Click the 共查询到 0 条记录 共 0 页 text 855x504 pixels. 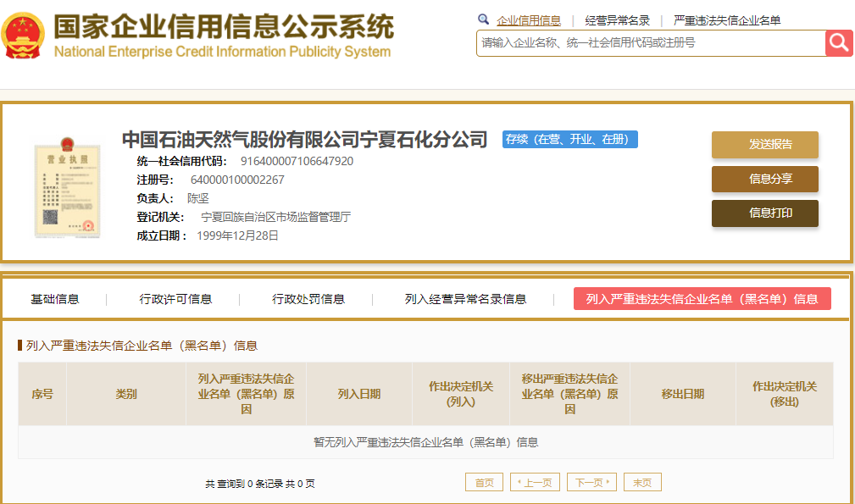pos(260,484)
